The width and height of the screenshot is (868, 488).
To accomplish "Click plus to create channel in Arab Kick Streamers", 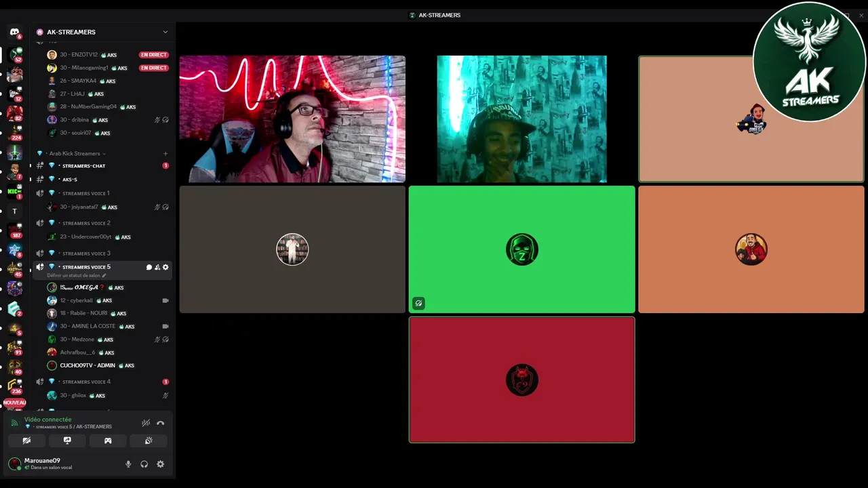I will pyautogui.click(x=165, y=154).
